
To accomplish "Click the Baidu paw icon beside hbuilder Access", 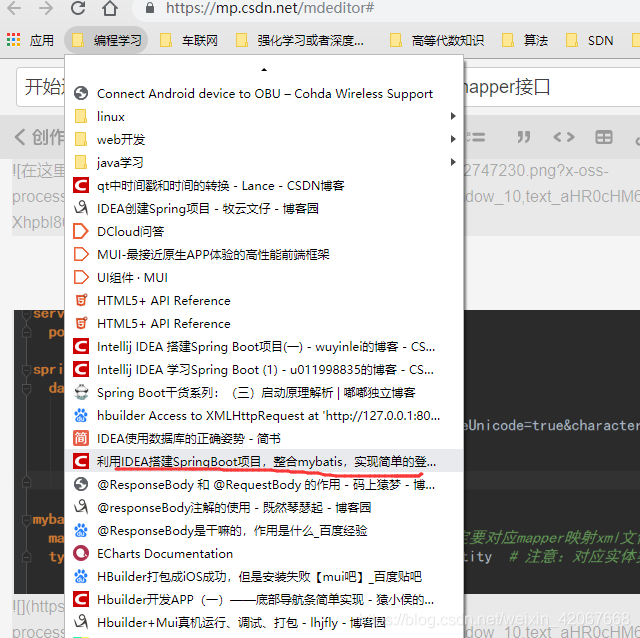I will pyautogui.click(x=81, y=415).
